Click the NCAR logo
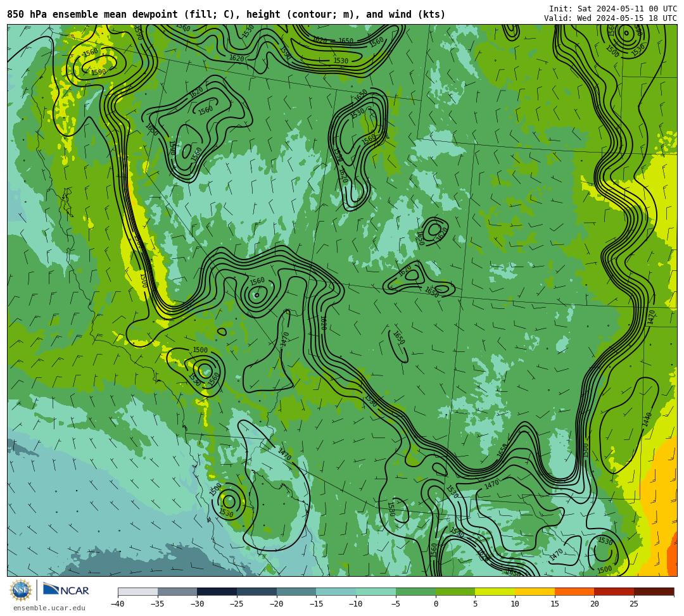Screen dimensions: 684x616 click(66, 590)
